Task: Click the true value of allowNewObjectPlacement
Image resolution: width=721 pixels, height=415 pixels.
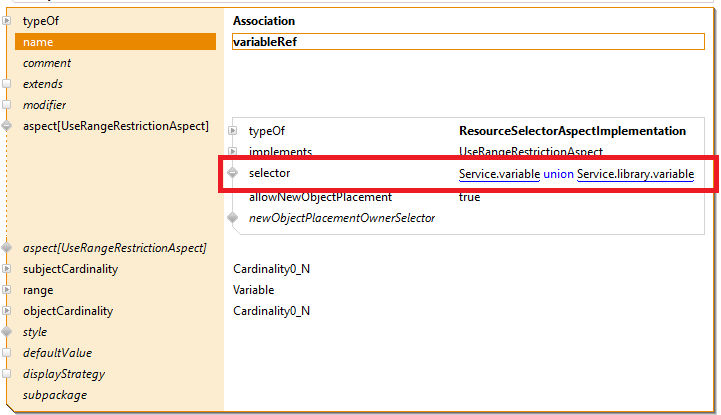Action: click(469, 197)
